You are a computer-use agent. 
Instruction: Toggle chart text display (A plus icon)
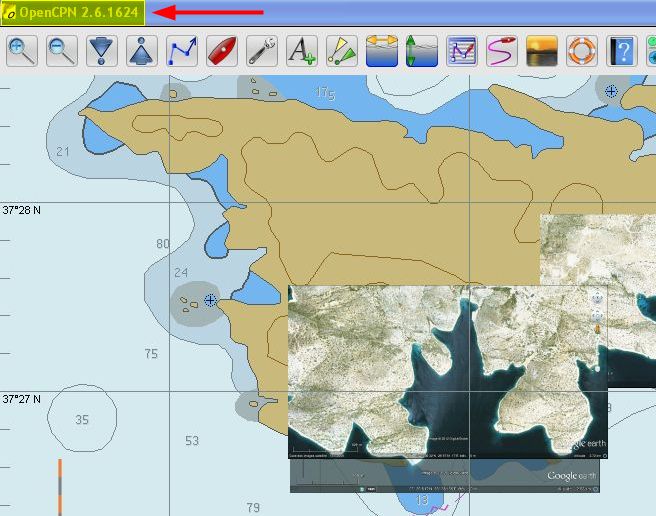[302, 51]
